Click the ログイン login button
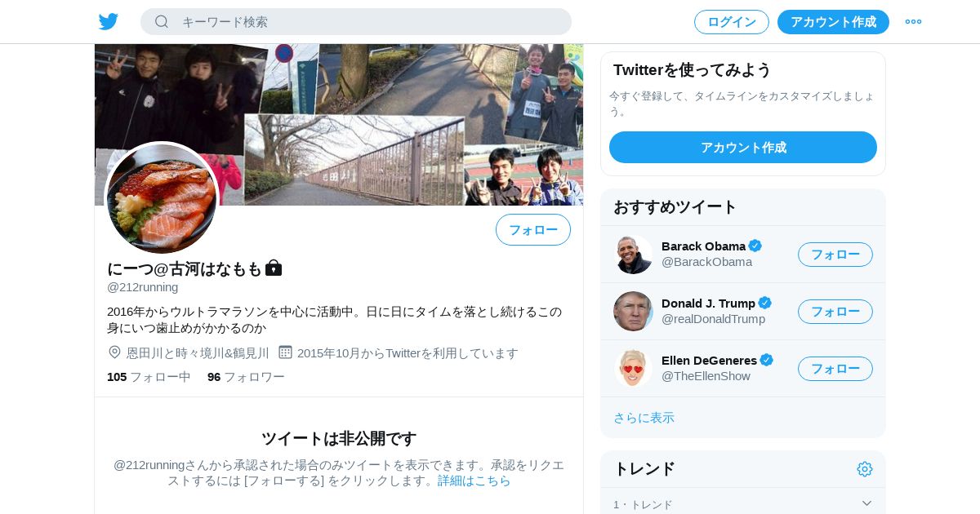Viewport: 980px width, 514px height. coord(732,22)
